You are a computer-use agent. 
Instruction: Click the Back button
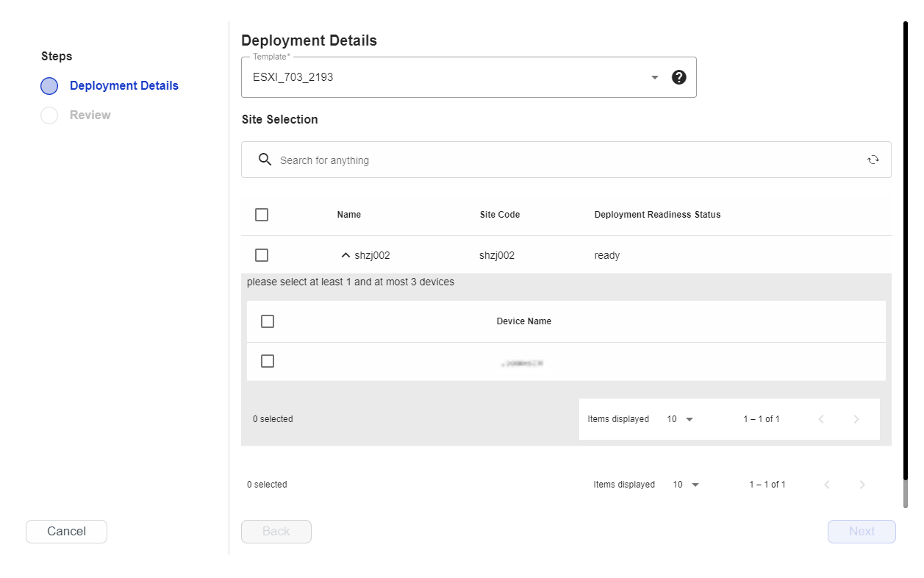click(276, 532)
